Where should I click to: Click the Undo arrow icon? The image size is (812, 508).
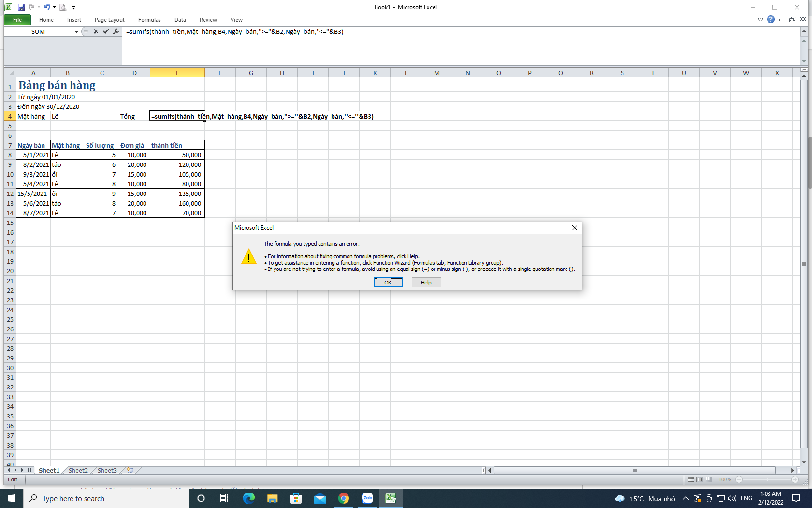click(x=47, y=7)
